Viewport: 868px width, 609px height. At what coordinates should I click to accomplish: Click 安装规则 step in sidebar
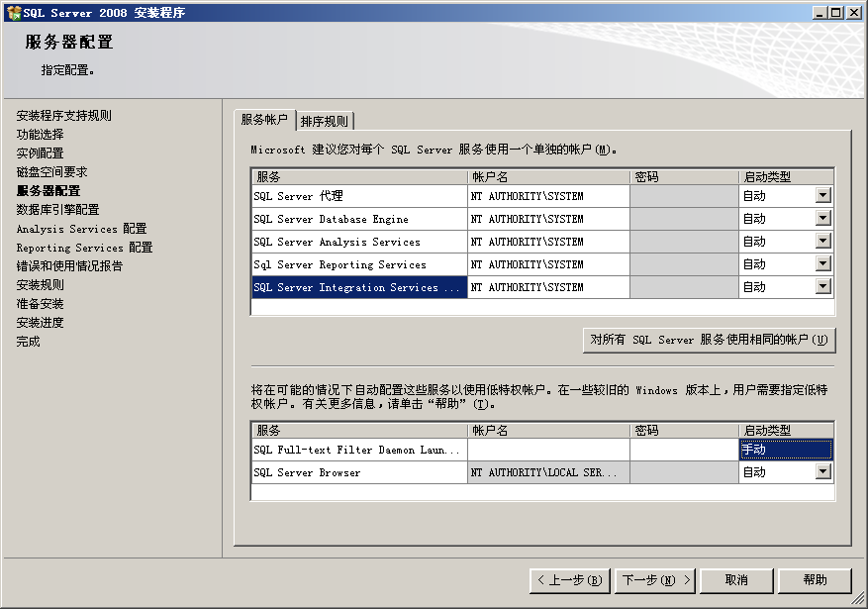pyautogui.click(x=40, y=285)
